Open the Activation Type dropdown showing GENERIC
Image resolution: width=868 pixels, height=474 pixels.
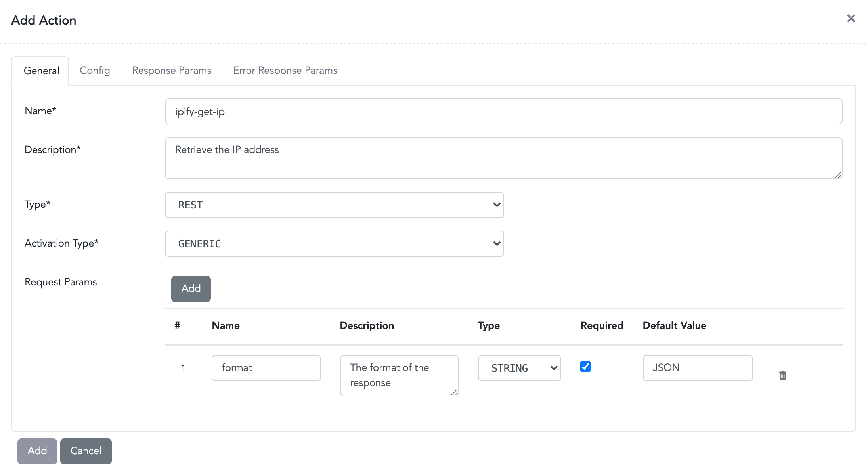tap(334, 243)
